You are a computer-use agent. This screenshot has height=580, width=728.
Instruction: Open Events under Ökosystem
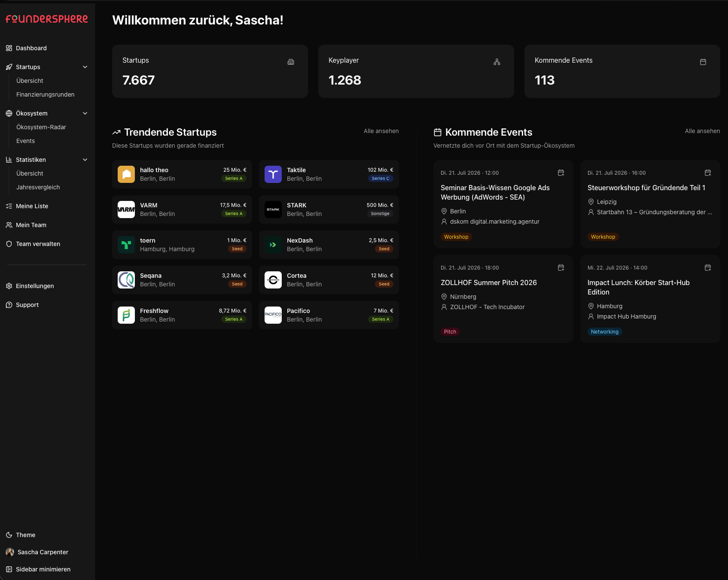(25, 141)
